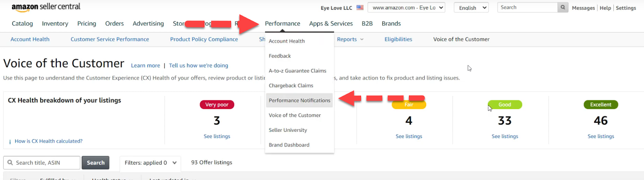The width and height of the screenshot is (644, 180).
Task: Switch to Product Policy Compliance tab
Action: pos(204,39)
